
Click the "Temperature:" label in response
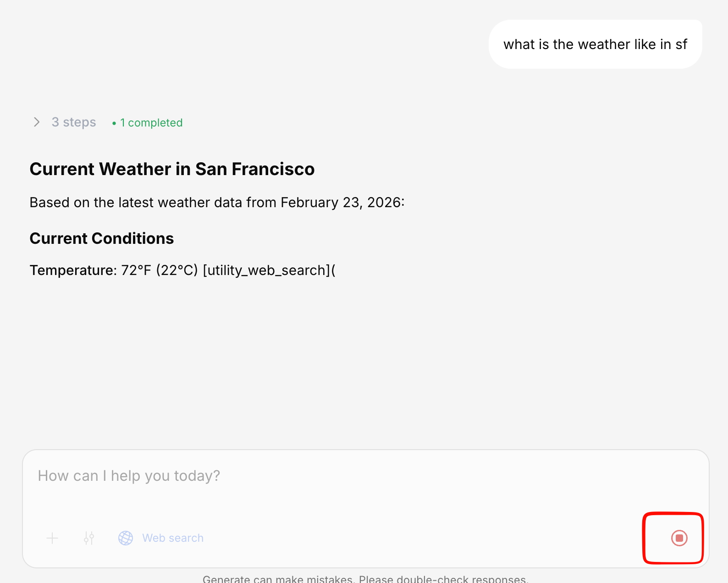(73, 270)
